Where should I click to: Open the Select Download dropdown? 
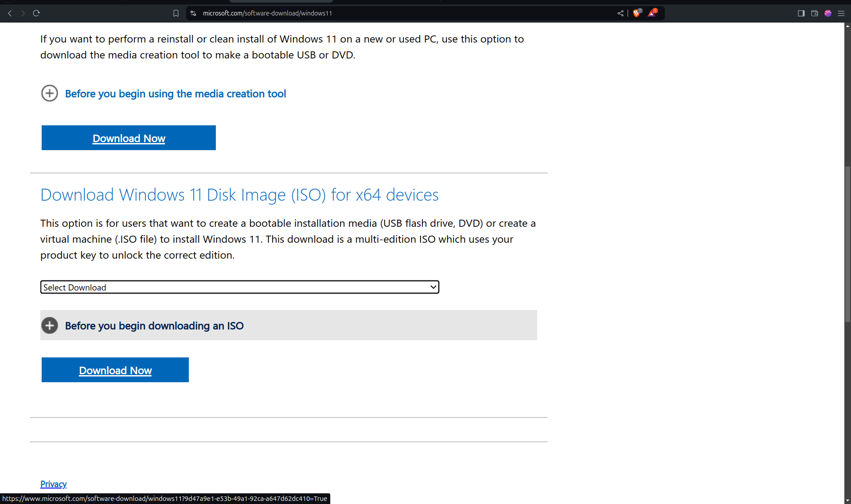point(239,287)
